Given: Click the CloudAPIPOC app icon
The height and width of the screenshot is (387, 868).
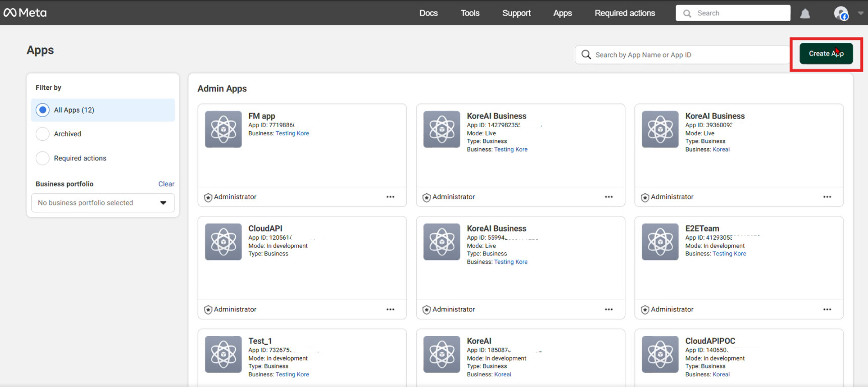Looking at the screenshot, I should (x=660, y=354).
